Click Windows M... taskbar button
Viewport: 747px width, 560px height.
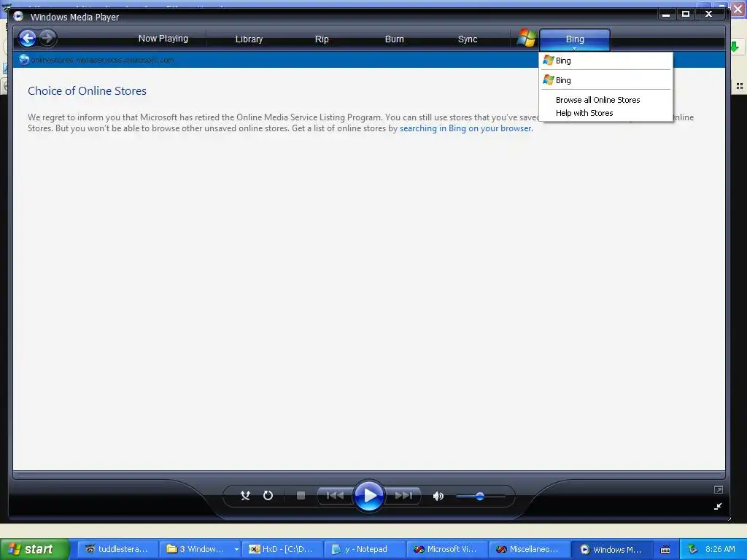612,549
